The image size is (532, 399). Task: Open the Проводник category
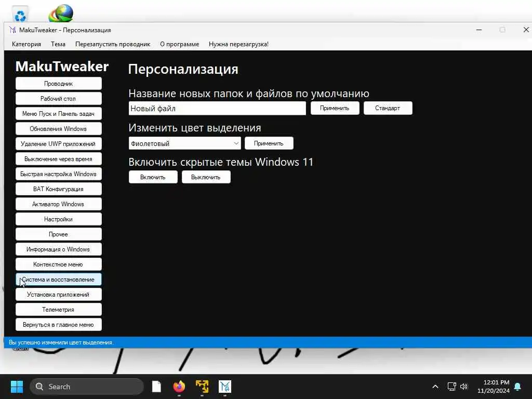tap(58, 84)
